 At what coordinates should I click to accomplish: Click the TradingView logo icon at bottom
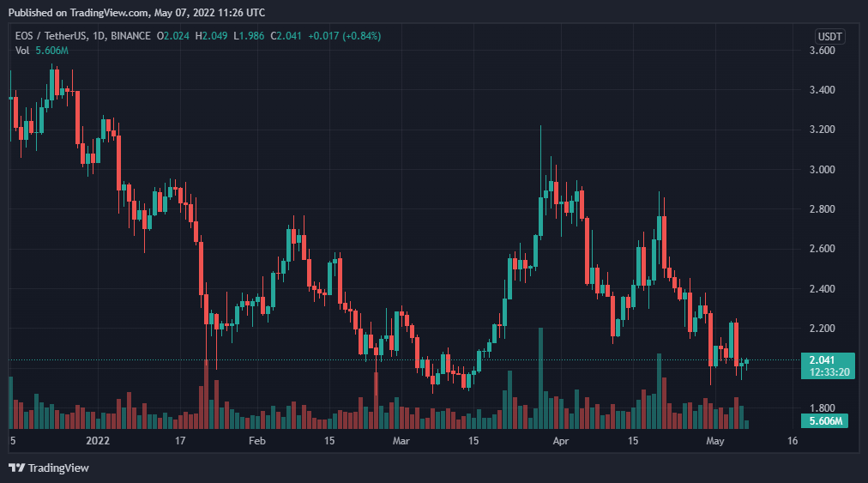(x=16, y=468)
